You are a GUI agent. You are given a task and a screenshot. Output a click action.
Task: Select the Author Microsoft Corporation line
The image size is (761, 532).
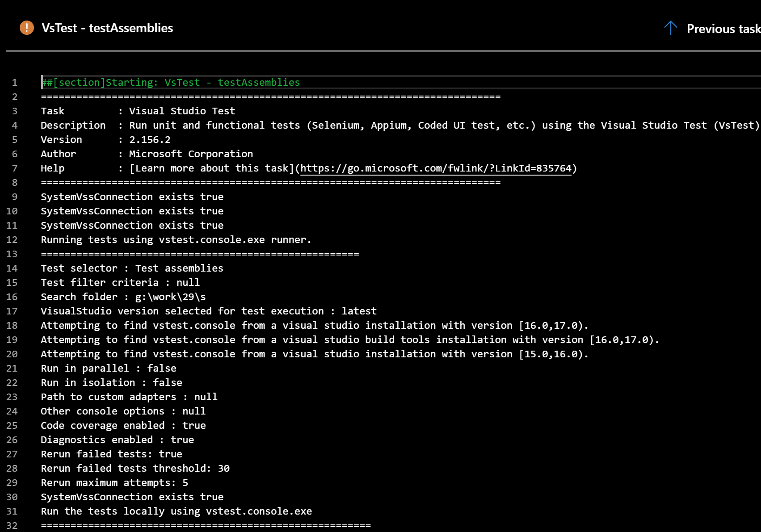click(x=147, y=154)
